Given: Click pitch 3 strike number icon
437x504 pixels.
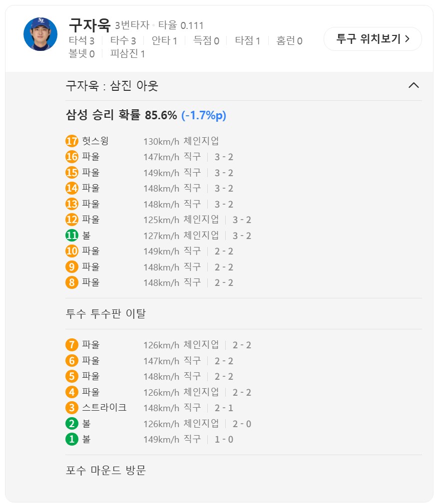Looking at the screenshot, I should point(72,408).
